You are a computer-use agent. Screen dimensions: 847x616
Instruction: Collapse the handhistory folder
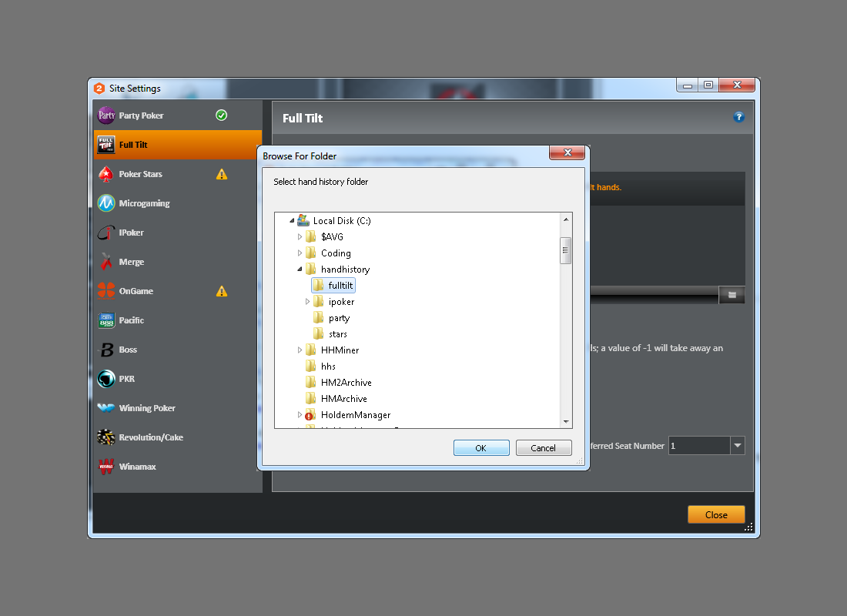pyautogui.click(x=300, y=269)
